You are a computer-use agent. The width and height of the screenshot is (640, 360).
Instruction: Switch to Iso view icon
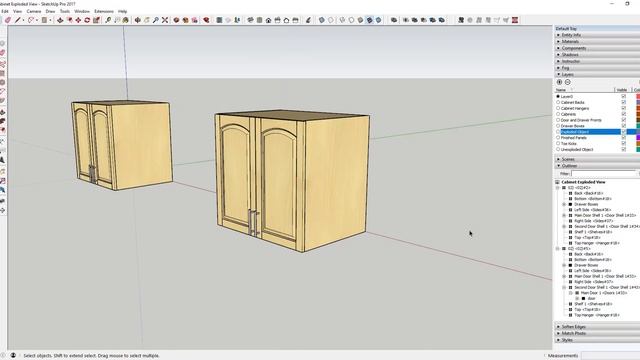pos(250,20)
